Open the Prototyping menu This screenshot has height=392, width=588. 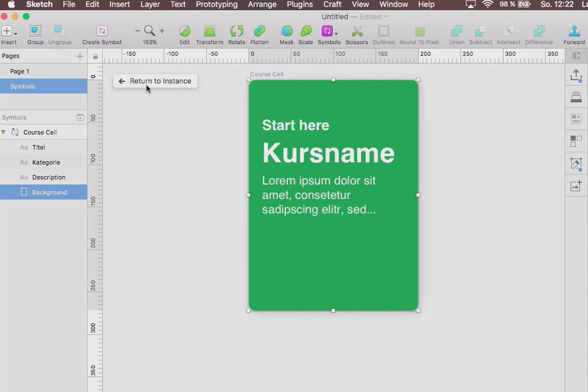(217, 5)
